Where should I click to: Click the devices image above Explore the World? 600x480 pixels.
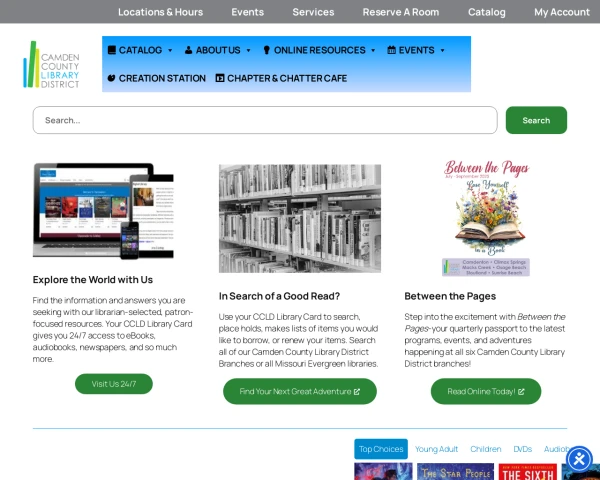click(x=103, y=211)
